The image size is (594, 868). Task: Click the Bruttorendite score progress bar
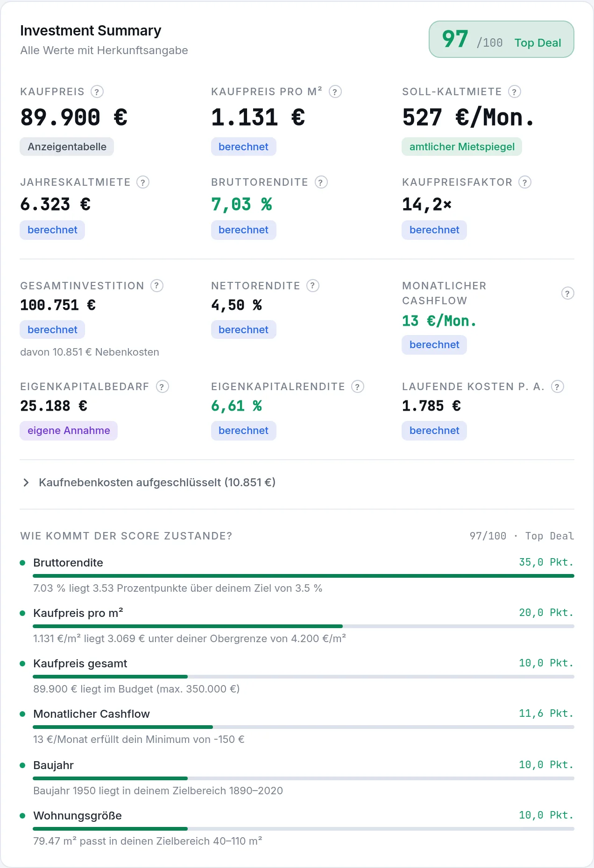tap(304, 576)
